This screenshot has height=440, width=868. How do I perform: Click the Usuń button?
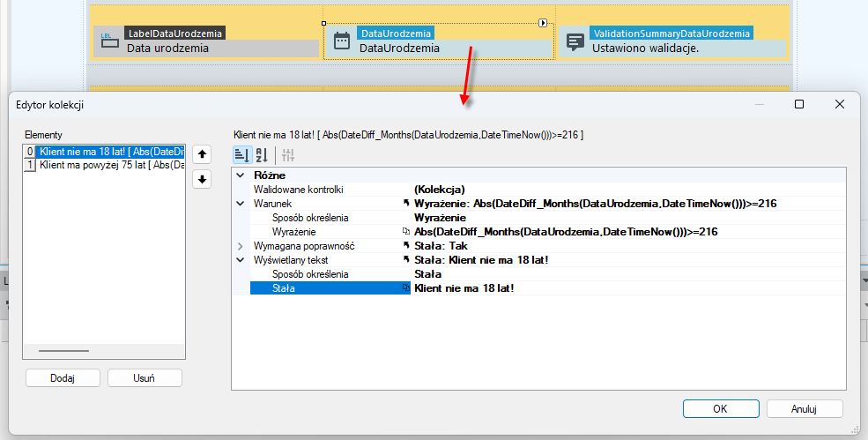tap(144, 378)
